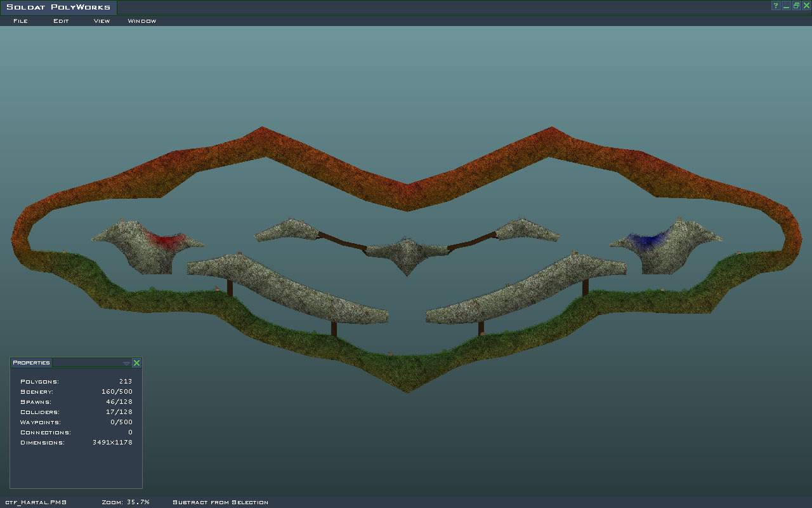The image size is (812, 508).
Task: Open the View menu
Action: 101,21
